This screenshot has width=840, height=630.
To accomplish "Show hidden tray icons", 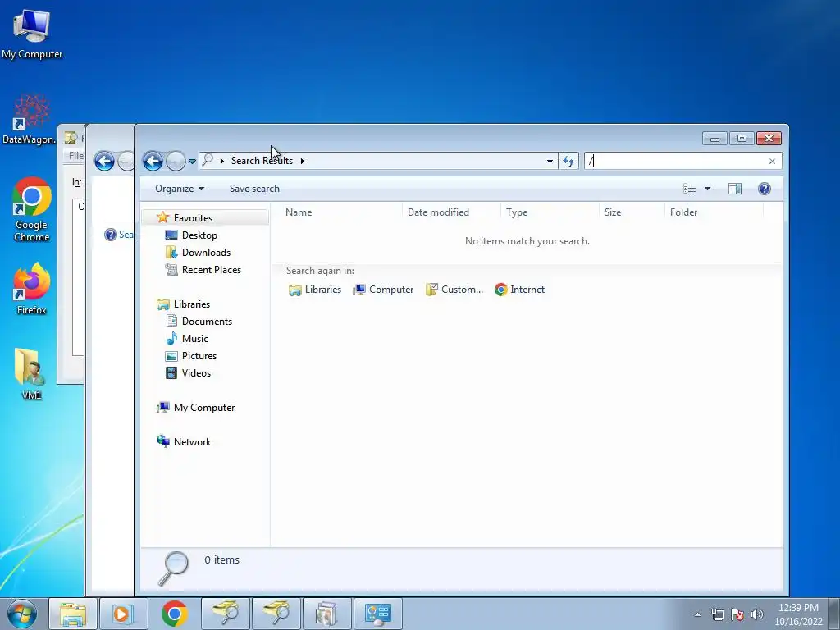I will point(697,614).
